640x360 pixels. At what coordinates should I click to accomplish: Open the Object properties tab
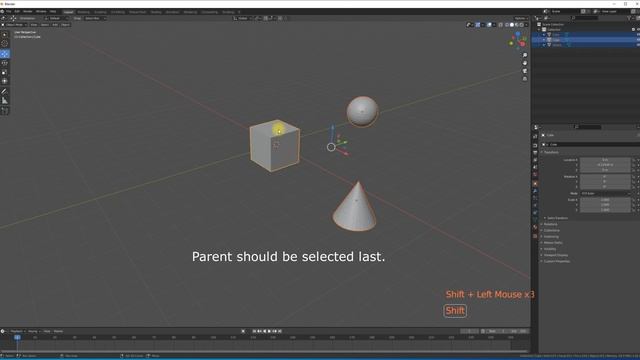535,184
